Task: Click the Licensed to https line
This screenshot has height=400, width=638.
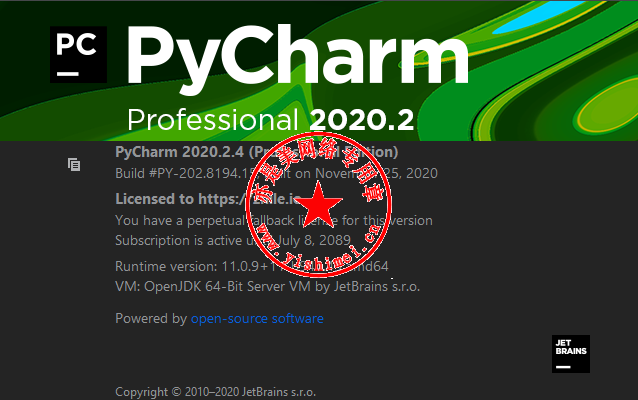Action: (x=208, y=199)
